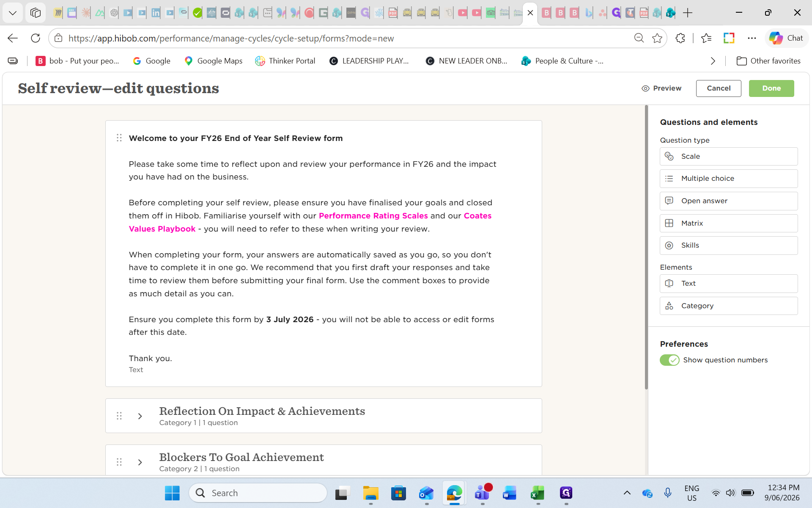Toggle Show question numbers switch
The image size is (812, 508).
pos(669,360)
